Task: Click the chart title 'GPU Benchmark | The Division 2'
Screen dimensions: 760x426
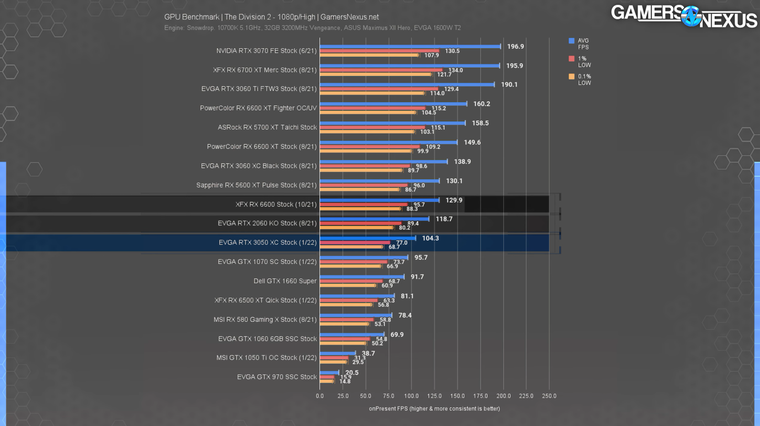Action: coord(271,17)
